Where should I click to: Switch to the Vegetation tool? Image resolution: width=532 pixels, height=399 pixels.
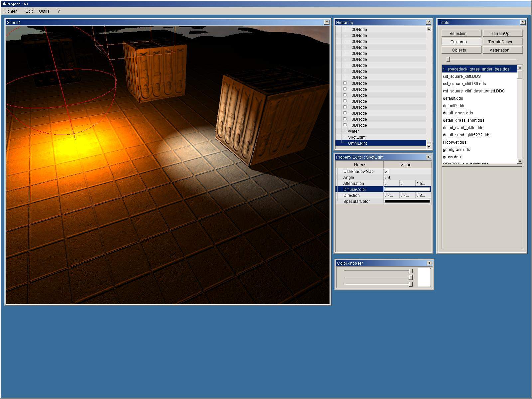(x=502, y=50)
